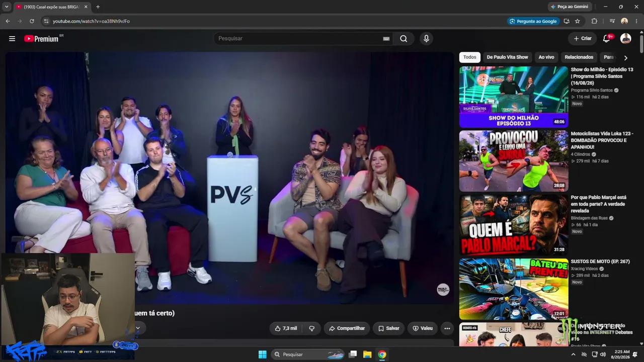This screenshot has width=644, height=362.
Task: Dislike the video
Action: coord(311,328)
